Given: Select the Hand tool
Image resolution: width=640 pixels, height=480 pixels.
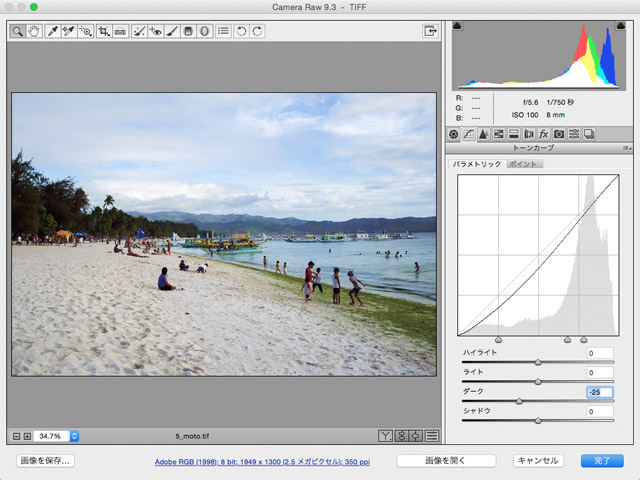Looking at the screenshot, I should pyautogui.click(x=34, y=32).
